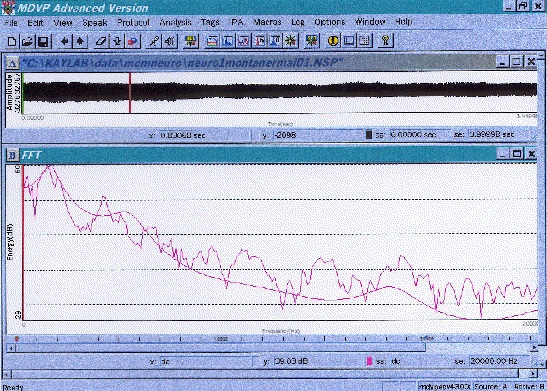Open the Options menu
This screenshot has width=547, height=391.
tap(330, 22)
